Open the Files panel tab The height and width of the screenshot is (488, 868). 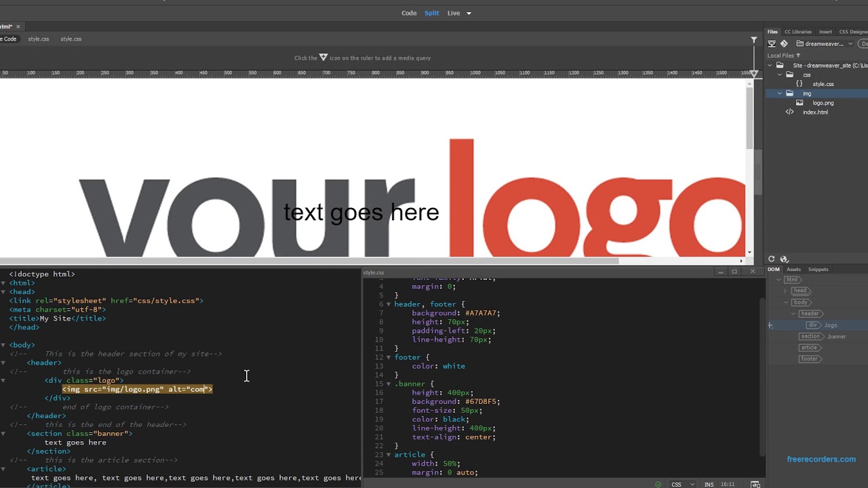772,32
